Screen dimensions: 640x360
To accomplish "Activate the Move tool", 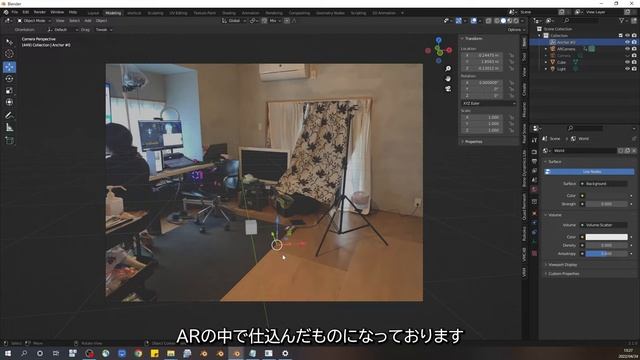I will [9, 67].
